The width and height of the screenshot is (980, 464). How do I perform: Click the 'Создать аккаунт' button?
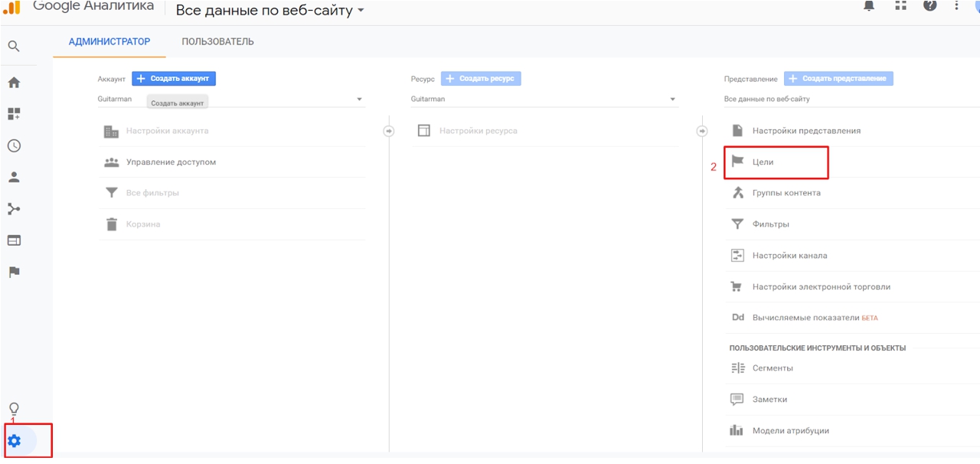click(174, 79)
